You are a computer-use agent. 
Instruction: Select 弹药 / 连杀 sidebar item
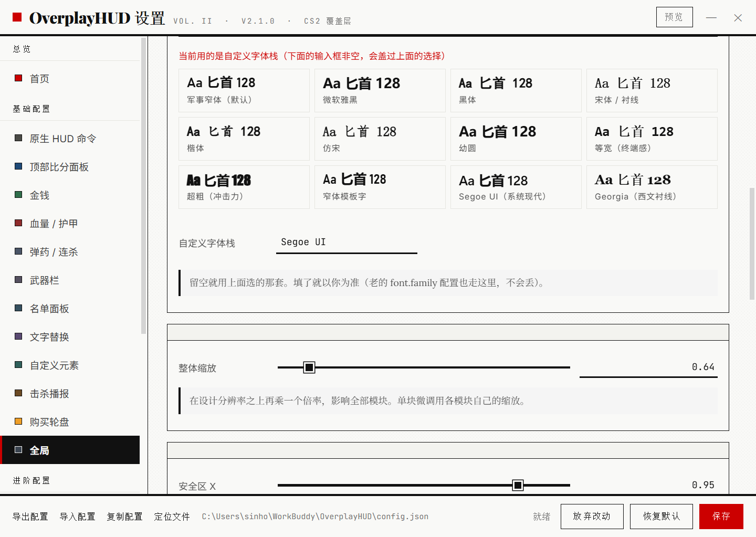tap(70, 252)
